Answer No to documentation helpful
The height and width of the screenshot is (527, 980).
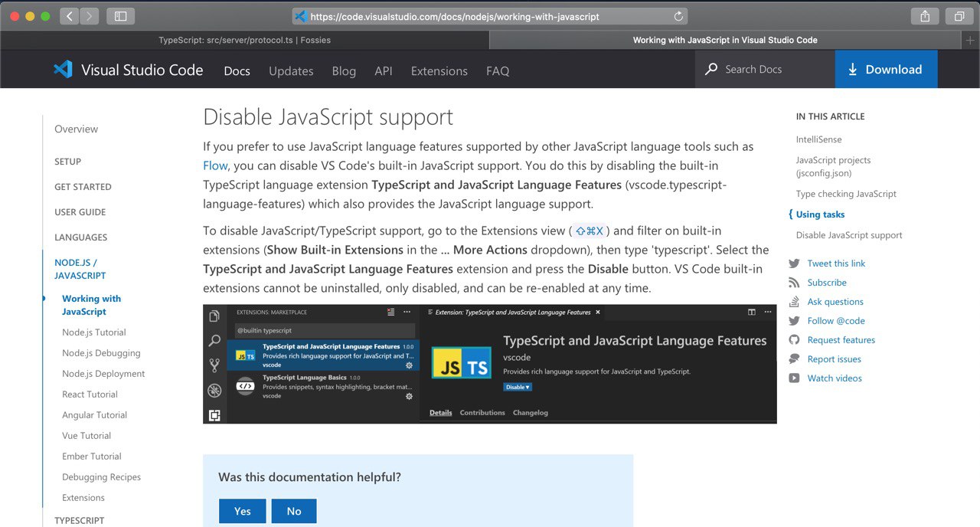[x=294, y=511]
